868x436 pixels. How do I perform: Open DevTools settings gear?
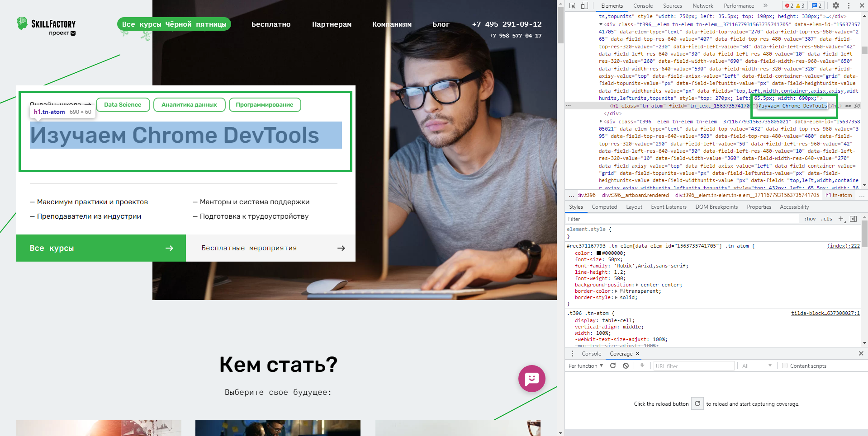pos(836,6)
